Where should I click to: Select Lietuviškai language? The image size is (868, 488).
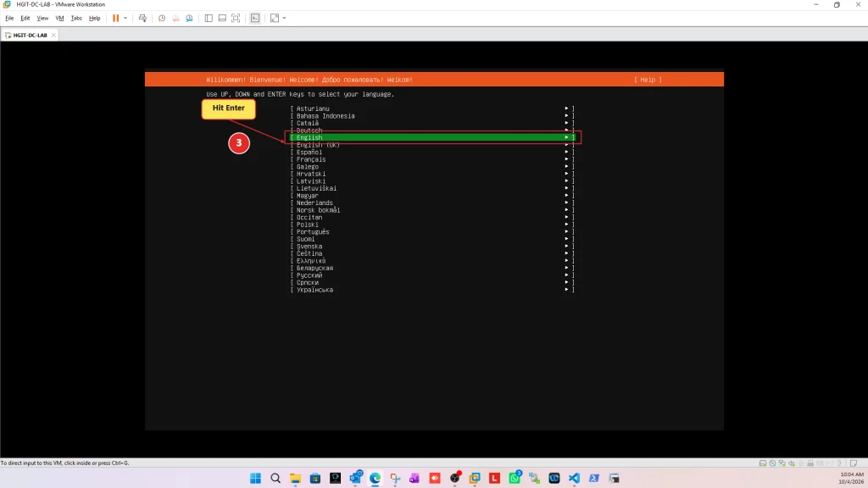click(432, 188)
